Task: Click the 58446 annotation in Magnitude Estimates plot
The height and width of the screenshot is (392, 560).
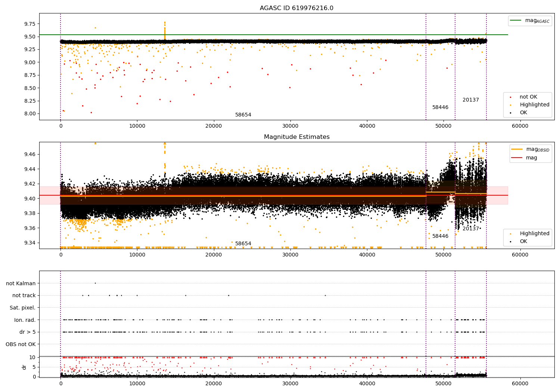Action: point(440,236)
